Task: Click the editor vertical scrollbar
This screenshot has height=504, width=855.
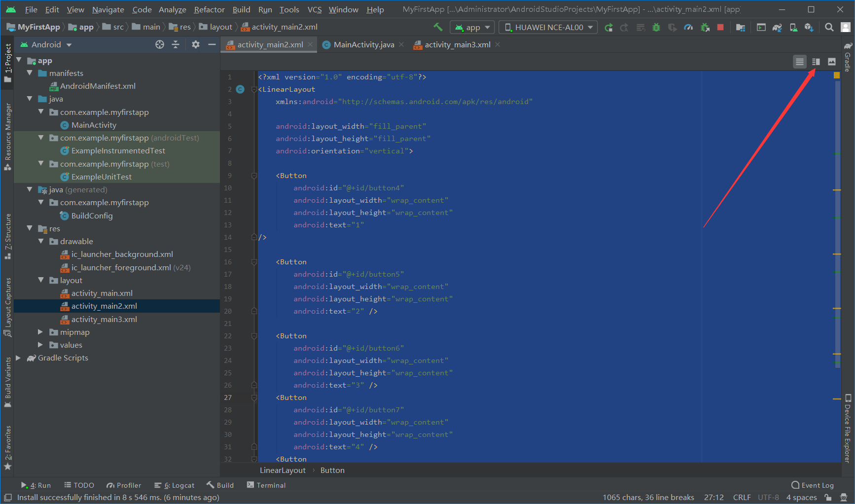Action: coord(837,224)
